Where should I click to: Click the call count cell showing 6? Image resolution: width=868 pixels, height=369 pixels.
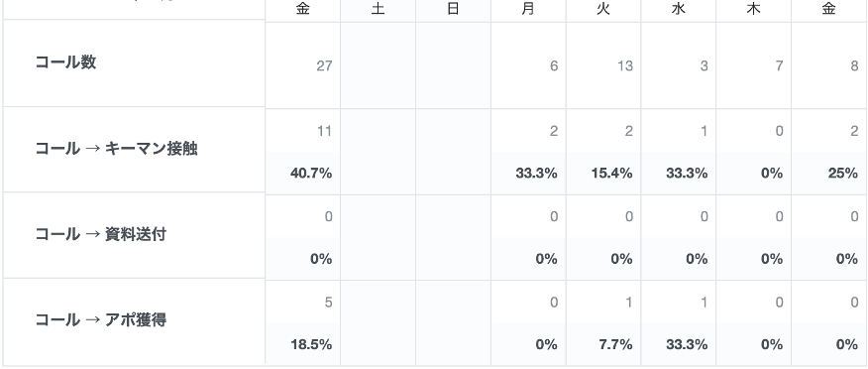click(x=554, y=65)
